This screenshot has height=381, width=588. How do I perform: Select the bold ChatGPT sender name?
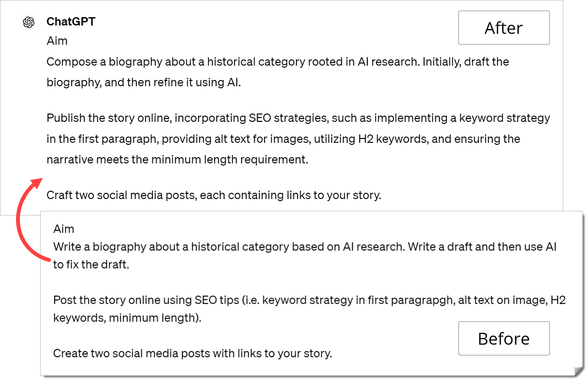[71, 22]
